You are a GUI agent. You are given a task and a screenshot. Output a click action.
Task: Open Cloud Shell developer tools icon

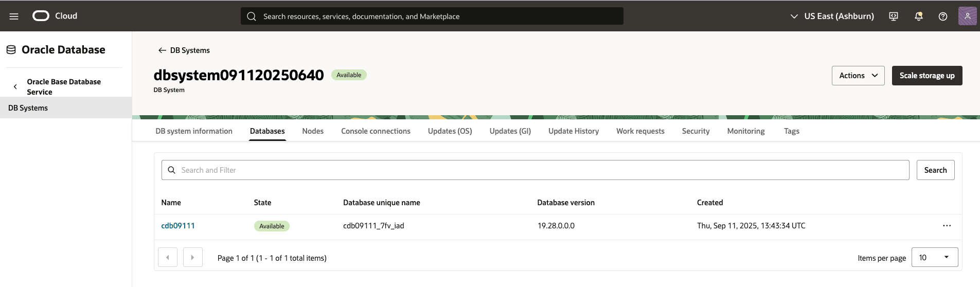pyautogui.click(x=894, y=16)
